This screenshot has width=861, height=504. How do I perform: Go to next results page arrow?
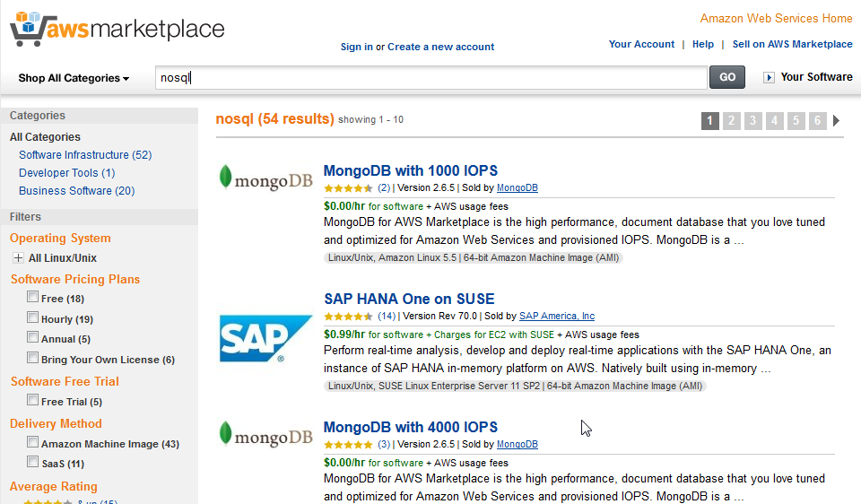[836, 120]
